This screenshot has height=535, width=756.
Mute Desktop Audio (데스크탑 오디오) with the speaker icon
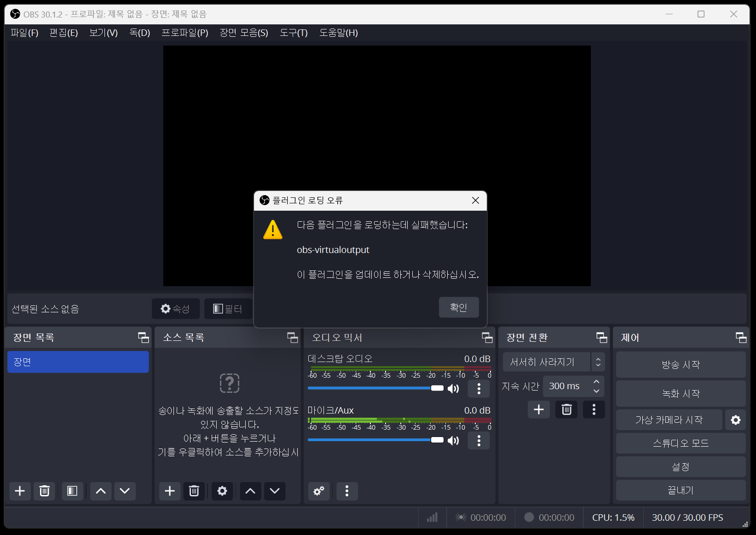pyautogui.click(x=453, y=389)
